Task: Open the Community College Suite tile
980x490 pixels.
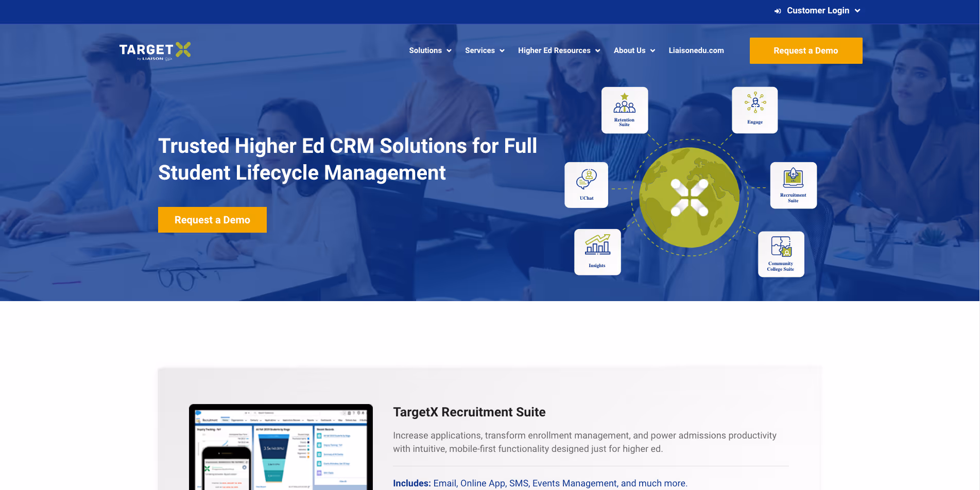Action: pyautogui.click(x=781, y=254)
